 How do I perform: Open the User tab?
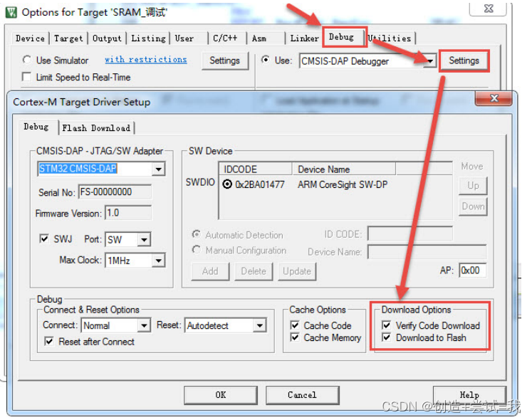(184, 38)
